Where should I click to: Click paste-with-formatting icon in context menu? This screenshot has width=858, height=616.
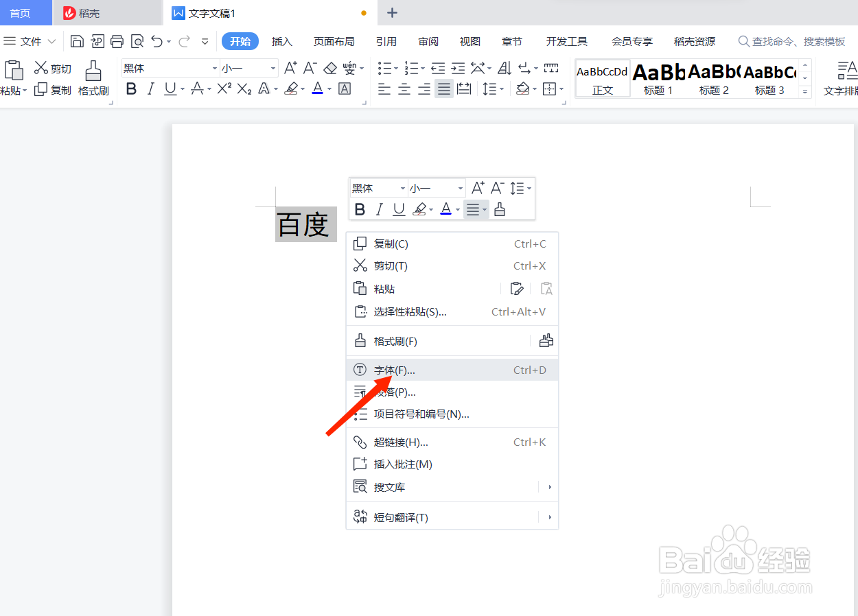[517, 289]
